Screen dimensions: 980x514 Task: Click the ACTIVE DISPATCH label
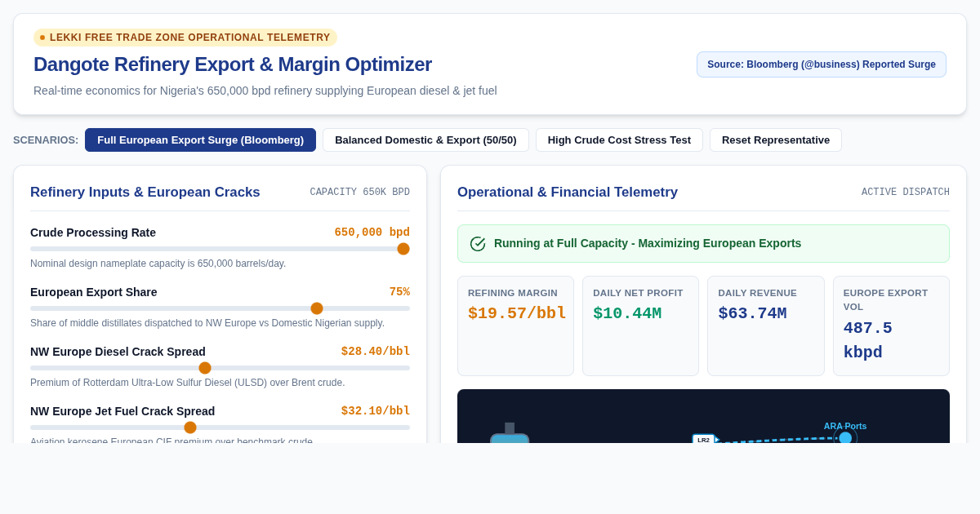click(x=906, y=193)
